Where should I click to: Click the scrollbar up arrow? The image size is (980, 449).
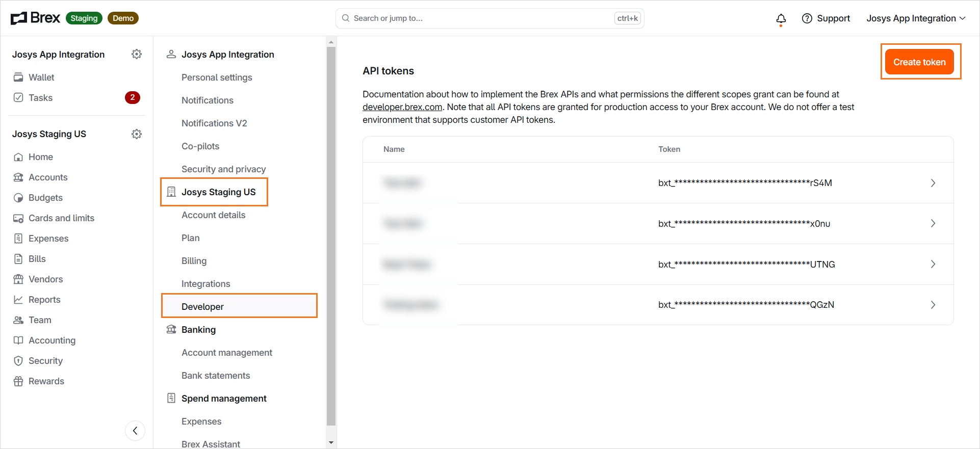click(331, 42)
